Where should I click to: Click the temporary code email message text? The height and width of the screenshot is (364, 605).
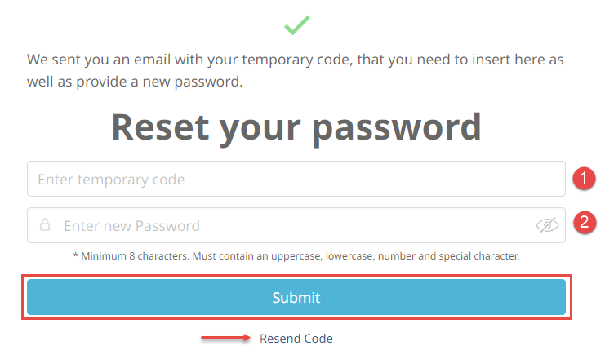pos(296,70)
